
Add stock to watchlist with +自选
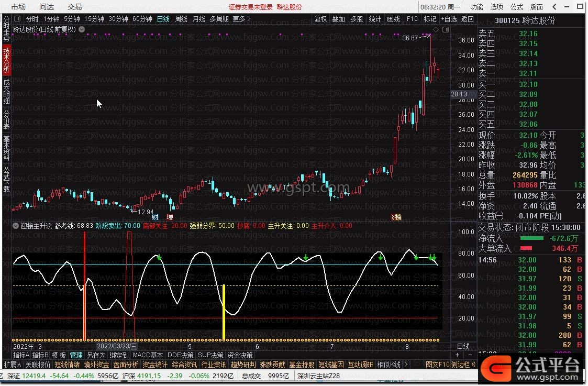pyautogui.click(x=449, y=19)
